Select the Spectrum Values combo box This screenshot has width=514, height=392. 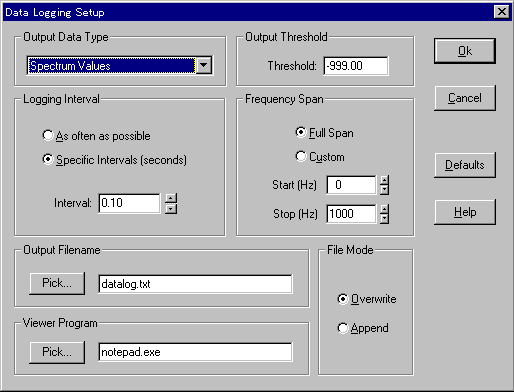pyautogui.click(x=120, y=65)
